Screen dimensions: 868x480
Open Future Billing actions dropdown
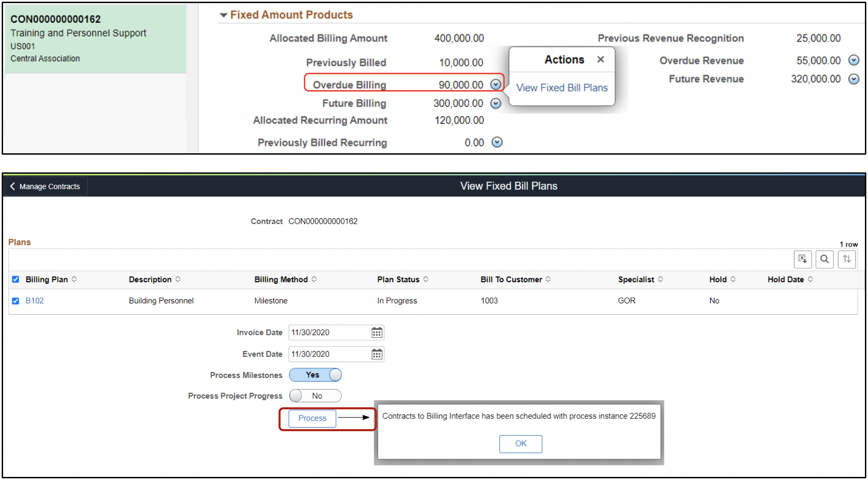496,103
